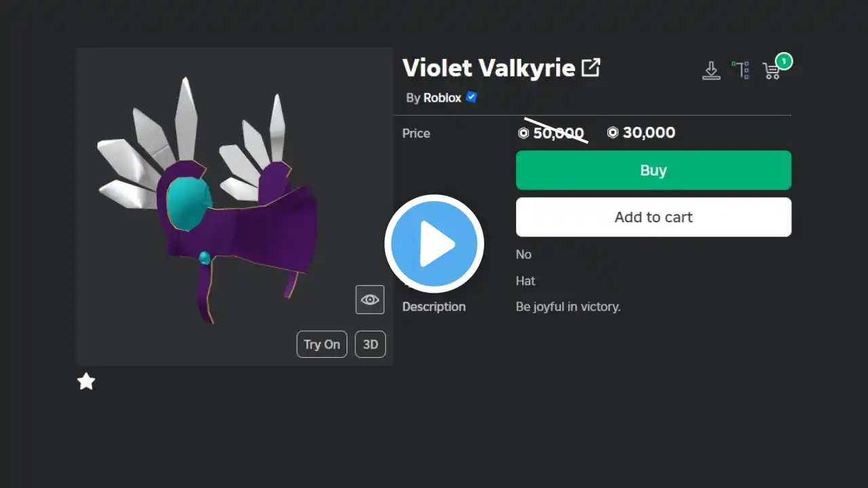The image size is (868, 488).
Task: Click the Robux icon beside 30,000
Action: [x=613, y=133]
